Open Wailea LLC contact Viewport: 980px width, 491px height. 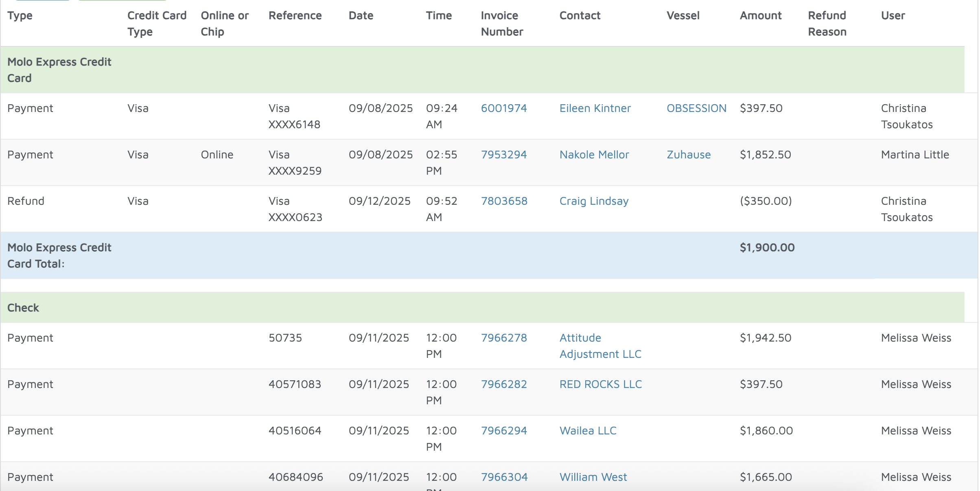tap(588, 431)
